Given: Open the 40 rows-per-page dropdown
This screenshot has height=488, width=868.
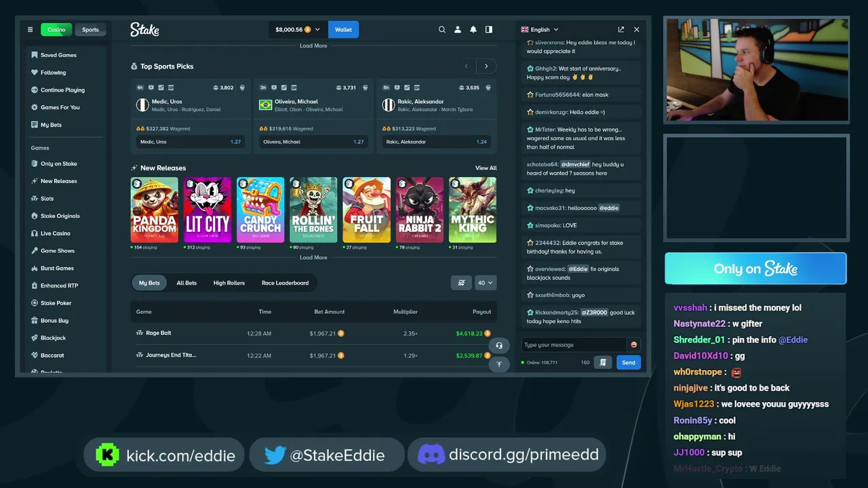Looking at the screenshot, I should tap(486, 283).
